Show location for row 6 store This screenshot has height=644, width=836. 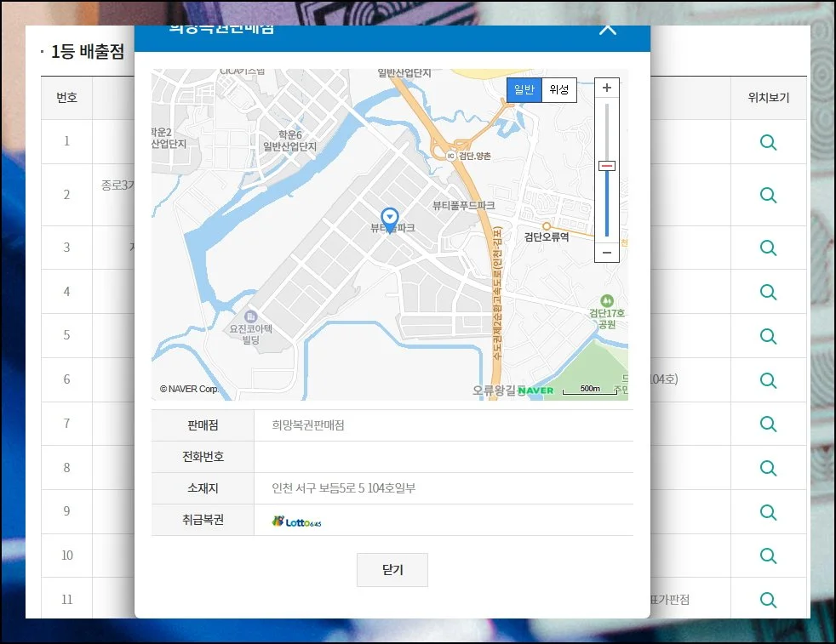(768, 380)
